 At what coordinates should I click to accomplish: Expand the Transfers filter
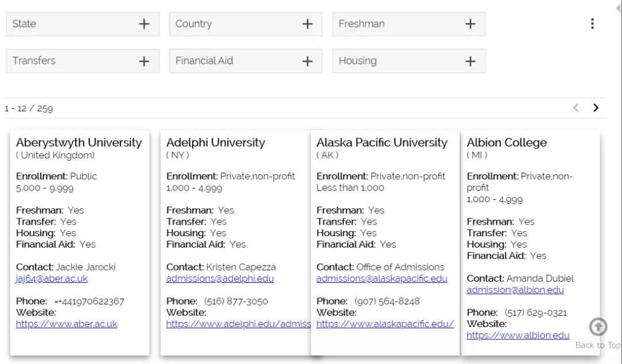tap(144, 61)
